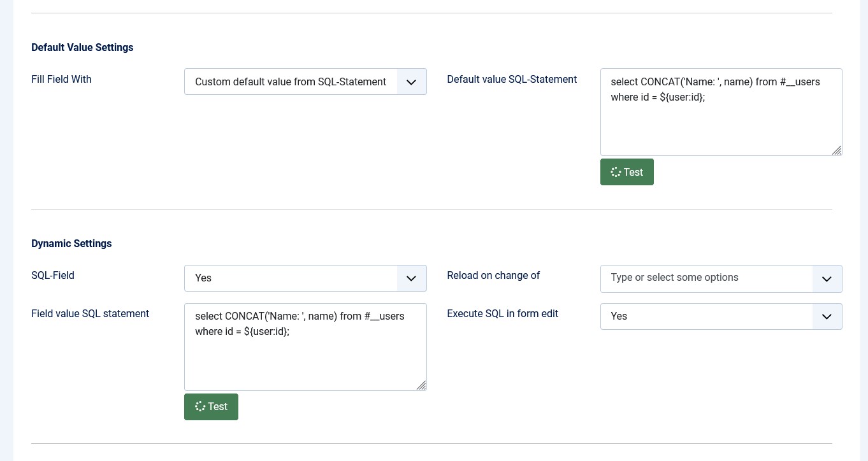Click the Fill Field With label
This screenshot has width=868, height=461.
tap(61, 80)
